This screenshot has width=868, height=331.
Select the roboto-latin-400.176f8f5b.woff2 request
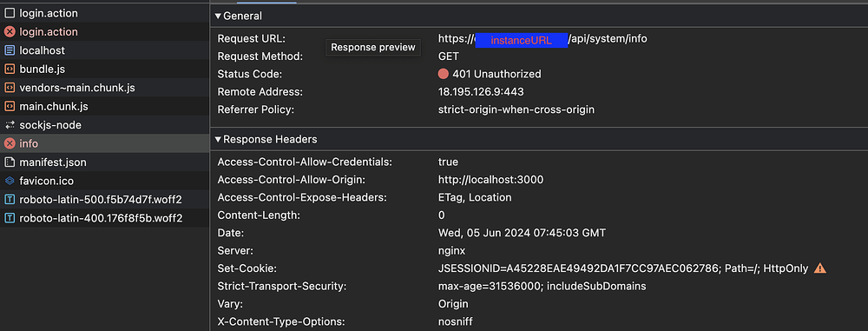click(x=105, y=218)
